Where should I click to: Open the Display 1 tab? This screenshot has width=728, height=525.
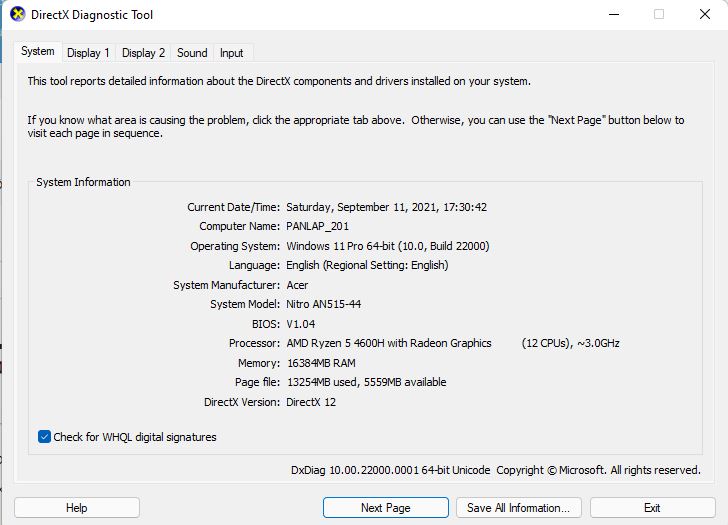(x=88, y=53)
